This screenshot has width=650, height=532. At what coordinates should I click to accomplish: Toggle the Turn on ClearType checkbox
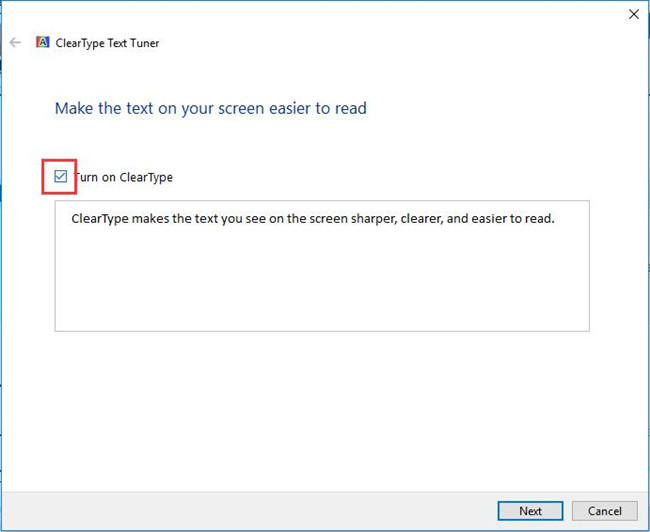61,177
